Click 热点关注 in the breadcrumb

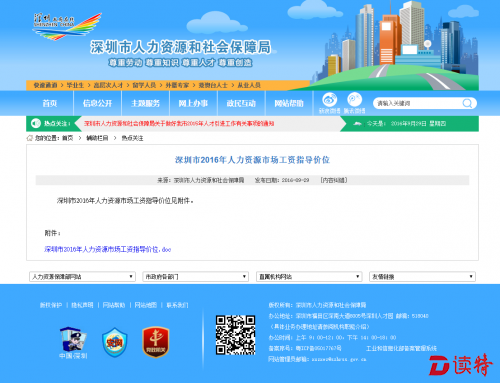tap(132, 138)
